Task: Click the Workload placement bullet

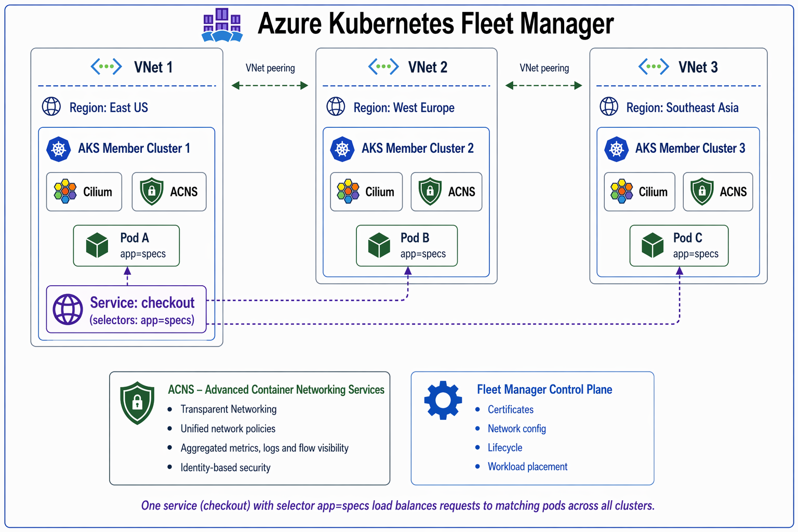Action: (527, 467)
